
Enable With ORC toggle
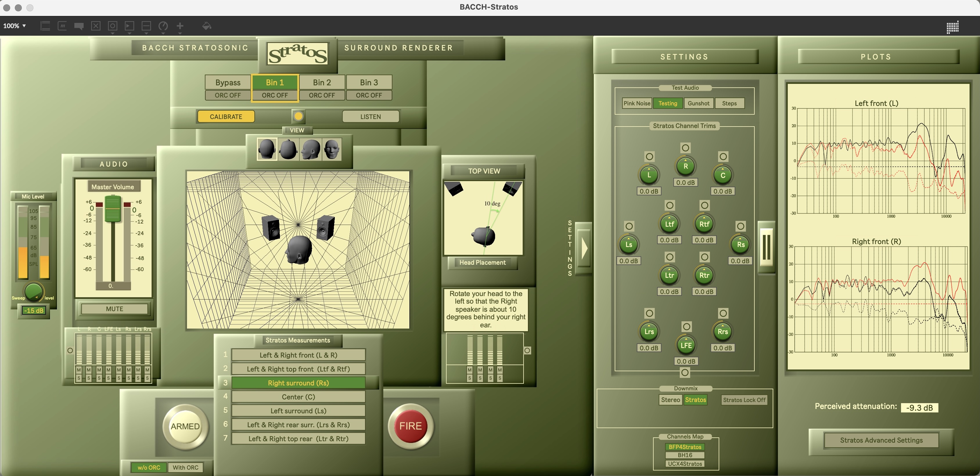(x=186, y=467)
